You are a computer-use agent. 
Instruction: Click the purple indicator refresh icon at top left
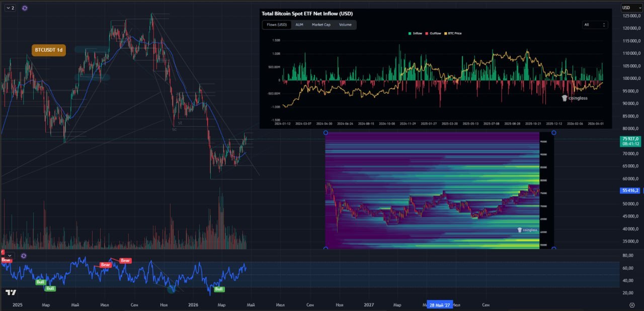click(x=25, y=8)
